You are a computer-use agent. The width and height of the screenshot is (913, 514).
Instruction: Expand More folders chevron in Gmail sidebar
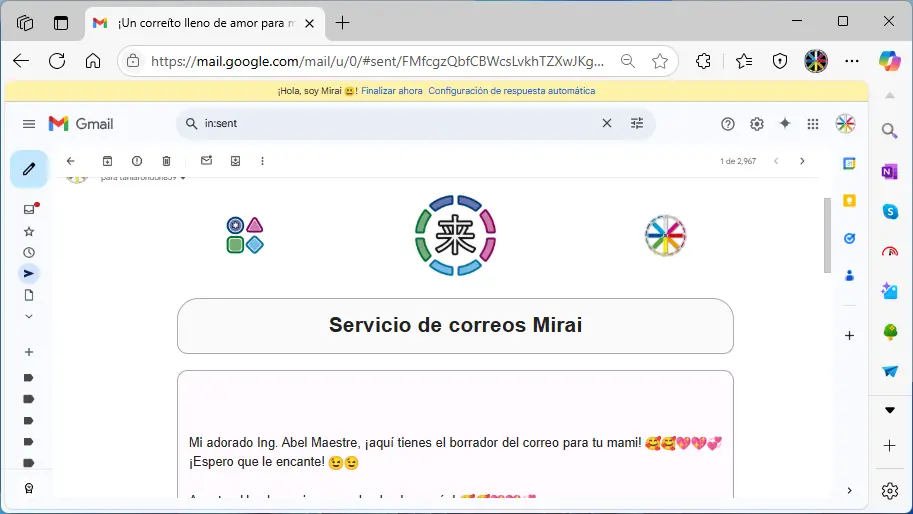[x=29, y=317]
